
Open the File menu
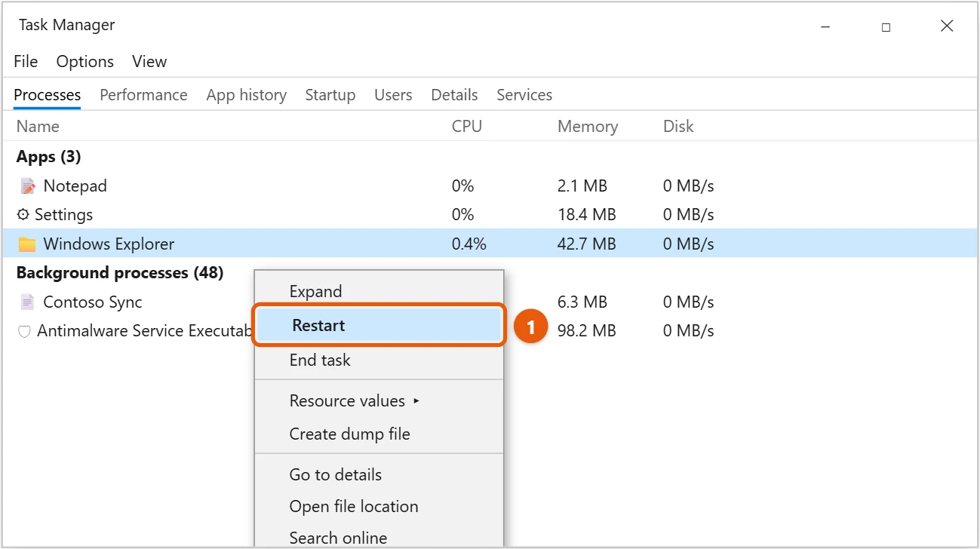click(26, 62)
